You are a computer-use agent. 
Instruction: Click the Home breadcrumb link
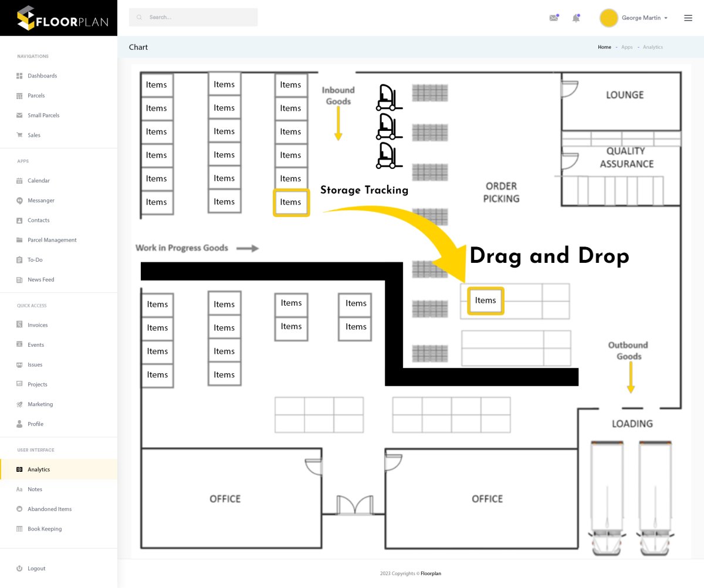(x=604, y=47)
